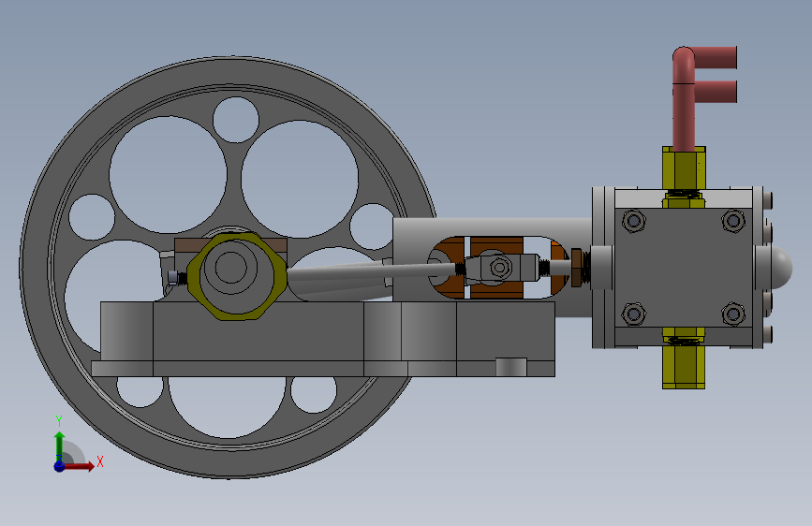Select the bottom-left bolt on the cylinder cover
The width and height of the screenshot is (812, 526).
click(x=633, y=314)
